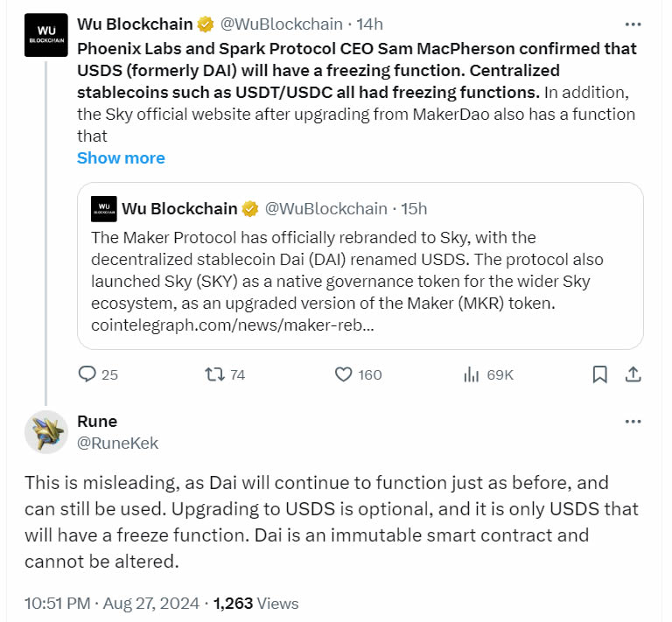Click verified badge in quoted tweet
The height and width of the screenshot is (622, 672).
tap(250, 208)
